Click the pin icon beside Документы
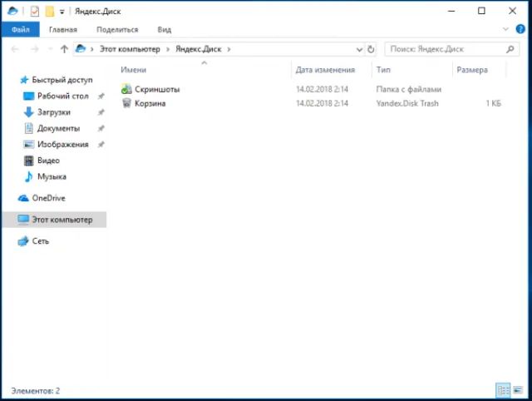Viewport: 532px width, 401px height. point(101,128)
